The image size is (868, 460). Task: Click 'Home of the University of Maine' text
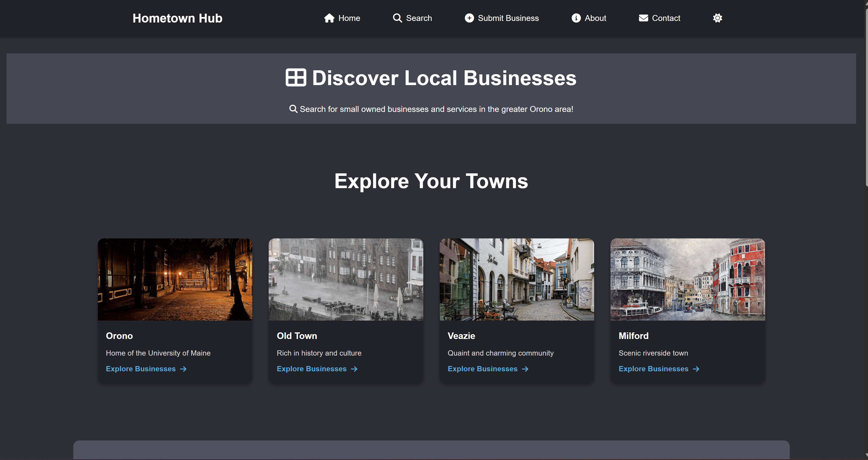coord(158,353)
